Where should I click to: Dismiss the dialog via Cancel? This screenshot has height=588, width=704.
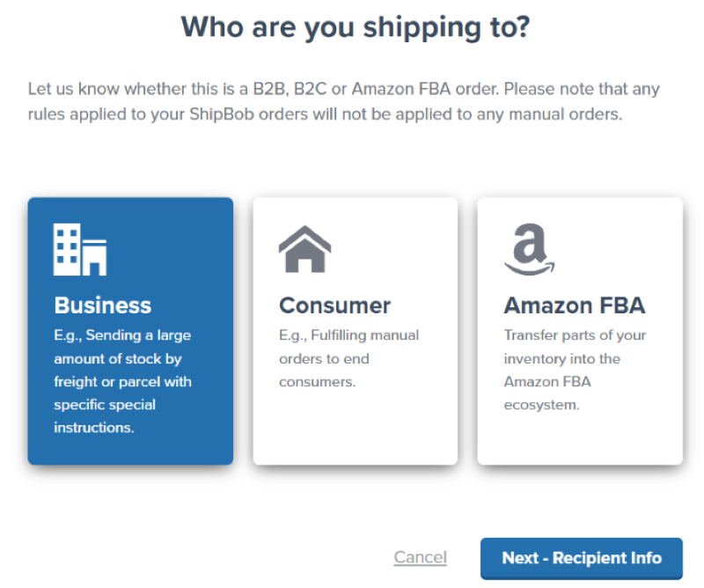click(420, 557)
